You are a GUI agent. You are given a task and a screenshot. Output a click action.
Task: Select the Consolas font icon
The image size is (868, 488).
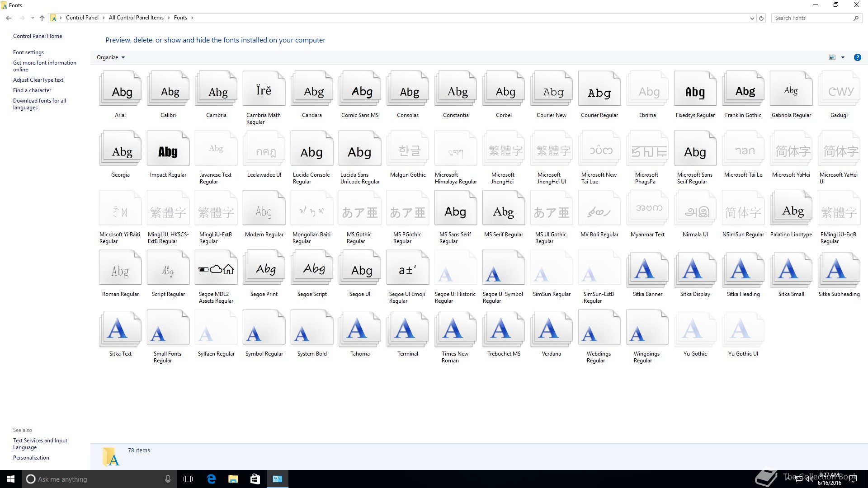point(408,89)
